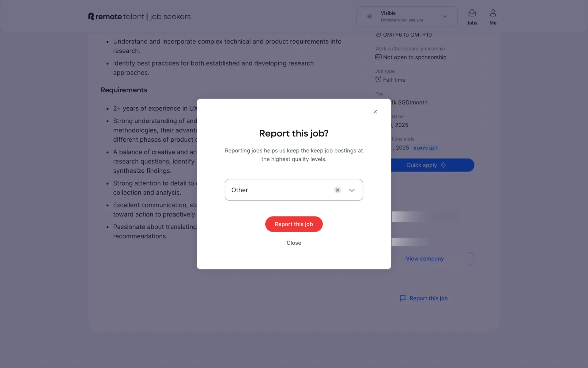Click the Full-time clock icon
588x368 pixels.
pyautogui.click(x=378, y=79)
